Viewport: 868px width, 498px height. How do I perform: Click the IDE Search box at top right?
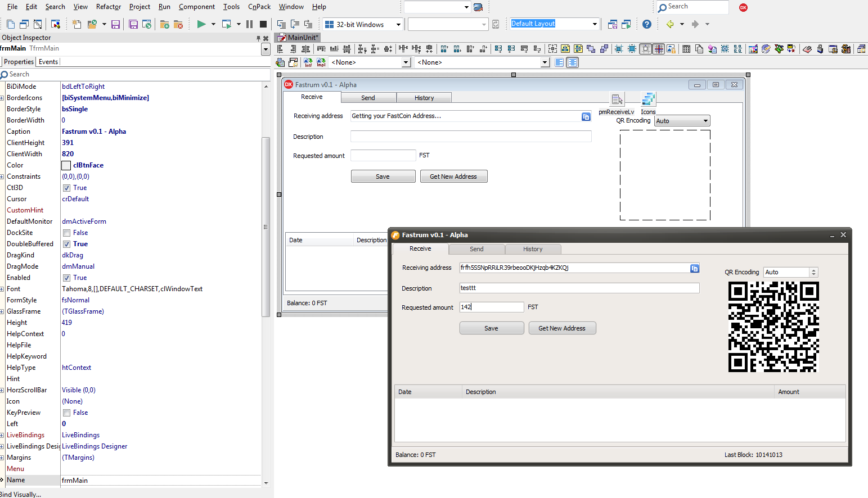[692, 7]
